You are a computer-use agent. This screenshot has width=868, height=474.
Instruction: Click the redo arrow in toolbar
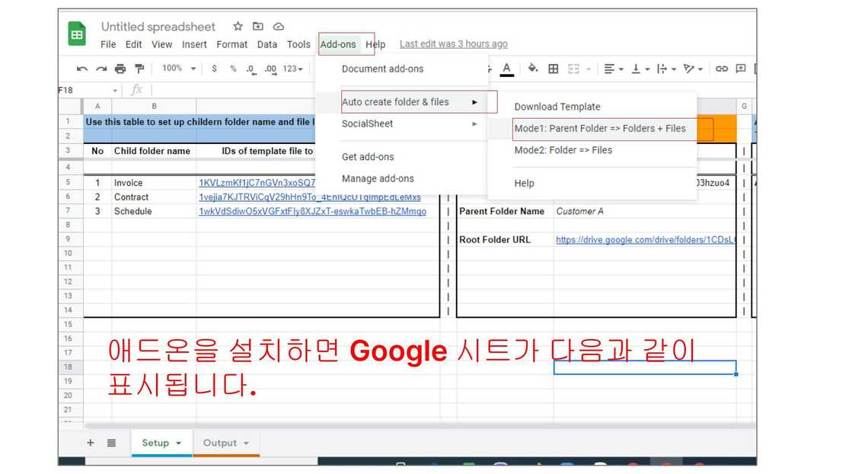[x=101, y=69]
